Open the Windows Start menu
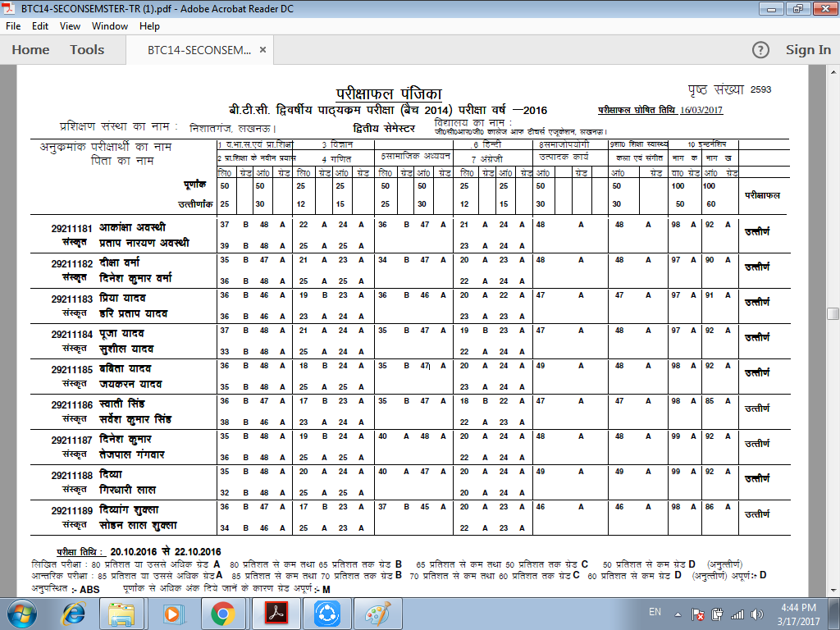 (x=21, y=614)
